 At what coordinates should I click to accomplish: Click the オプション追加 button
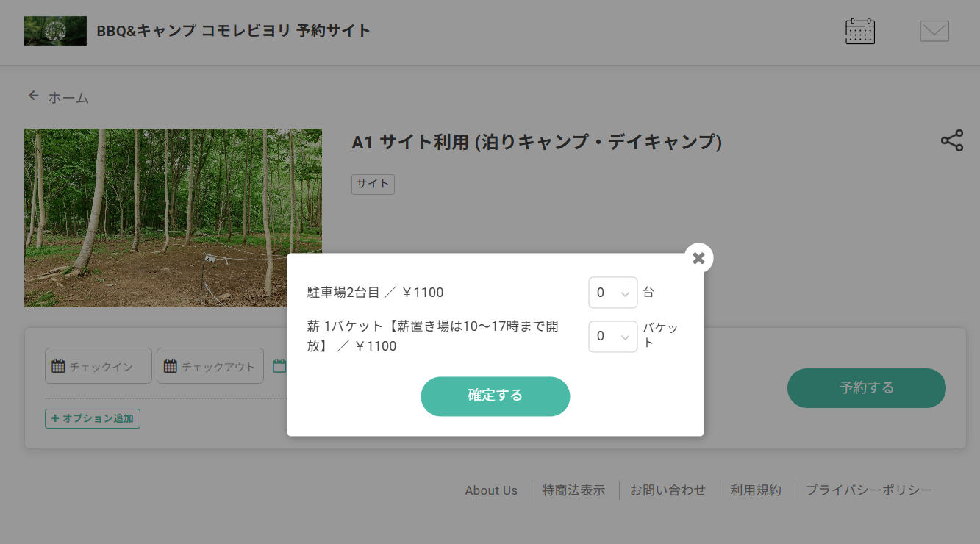(93, 418)
